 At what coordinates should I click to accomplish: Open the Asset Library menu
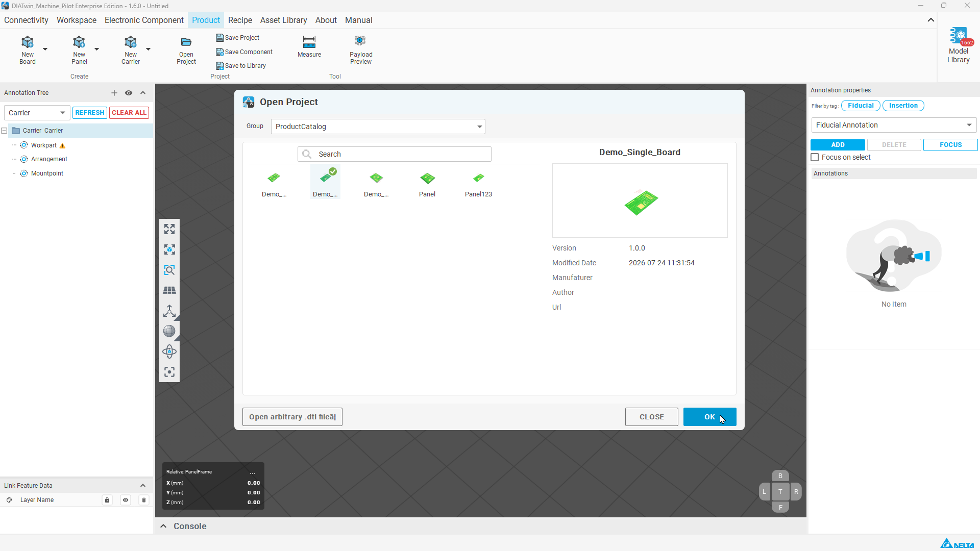(x=283, y=20)
